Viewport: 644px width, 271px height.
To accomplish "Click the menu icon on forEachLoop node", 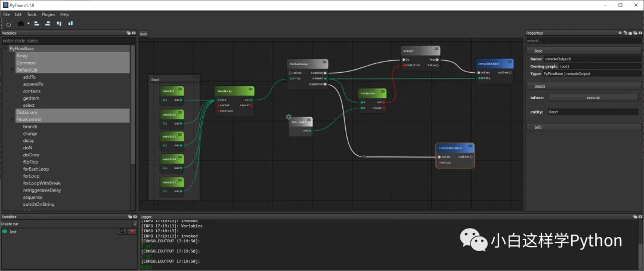I will [324, 63].
